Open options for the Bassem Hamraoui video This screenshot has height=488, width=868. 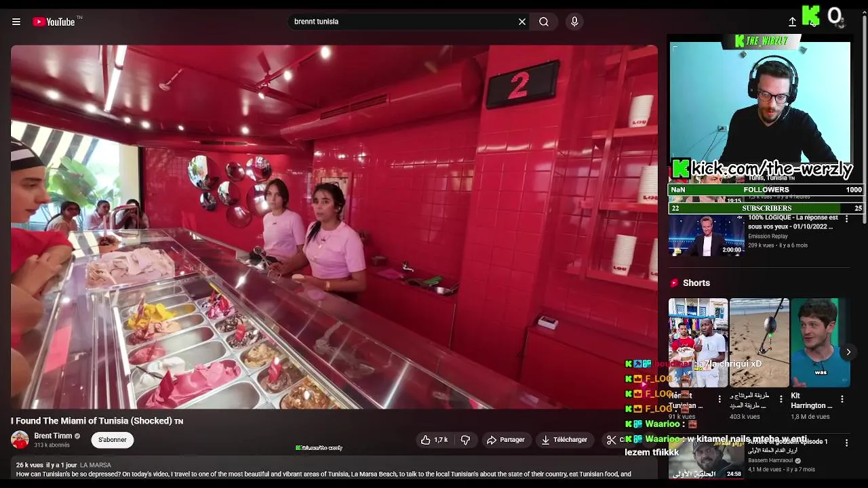(846, 443)
